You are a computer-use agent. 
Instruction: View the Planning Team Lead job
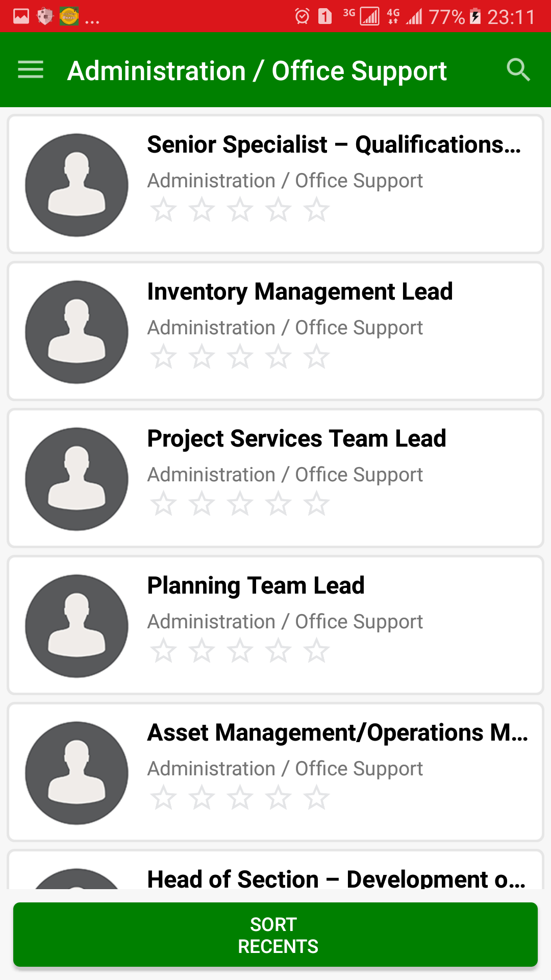[x=256, y=586]
